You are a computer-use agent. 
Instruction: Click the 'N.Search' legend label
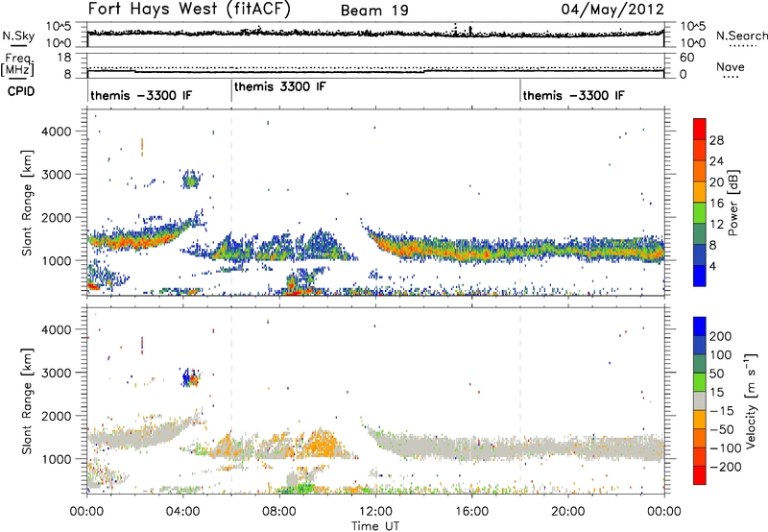(x=741, y=36)
